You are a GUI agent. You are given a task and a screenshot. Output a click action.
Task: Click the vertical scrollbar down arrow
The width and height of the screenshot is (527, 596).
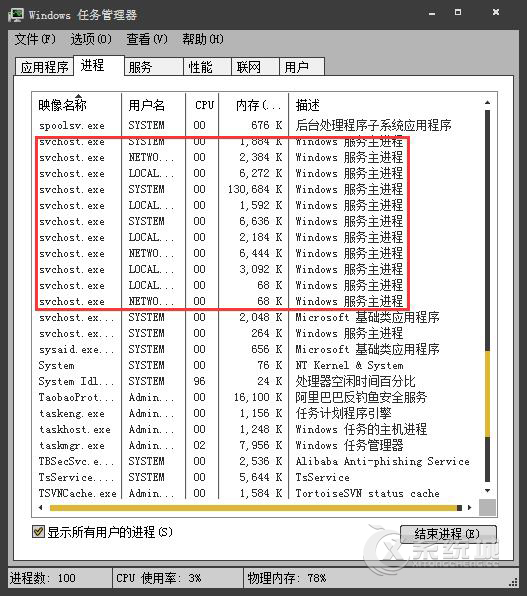click(487, 491)
